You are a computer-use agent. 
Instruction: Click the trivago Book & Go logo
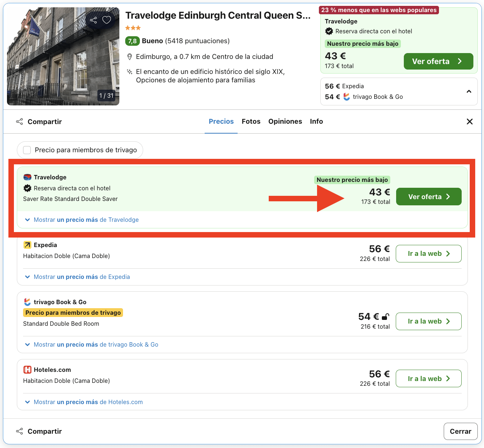click(x=27, y=302)
